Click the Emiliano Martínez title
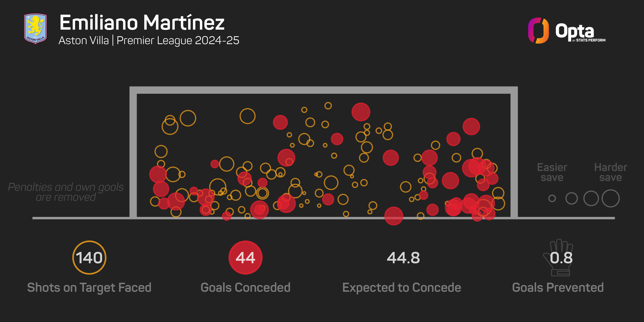This screenshot has width=644, height=322. (142, 23)
